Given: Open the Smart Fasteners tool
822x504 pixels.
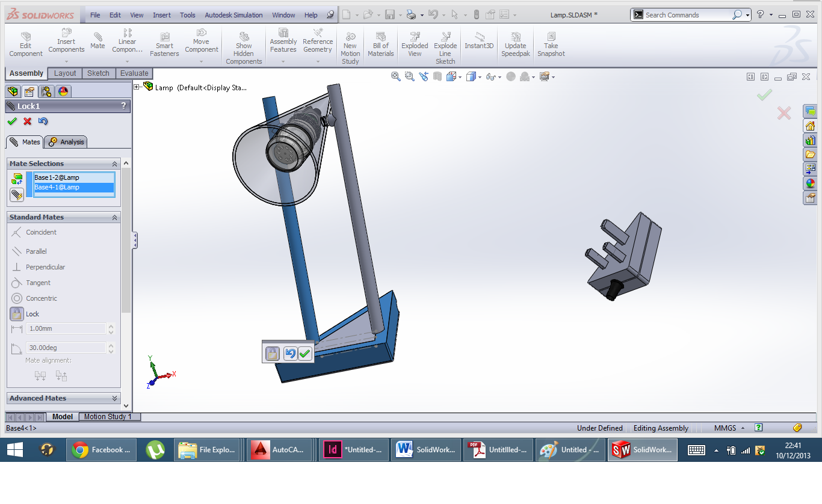Looking at the screenshot, I should [x=164, y=45].
